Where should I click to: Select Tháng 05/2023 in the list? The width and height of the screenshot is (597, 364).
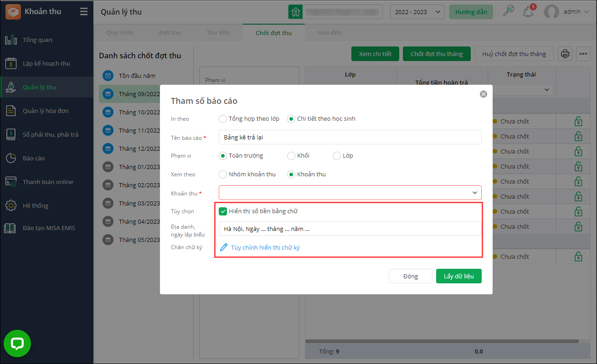tap(139, 240)
